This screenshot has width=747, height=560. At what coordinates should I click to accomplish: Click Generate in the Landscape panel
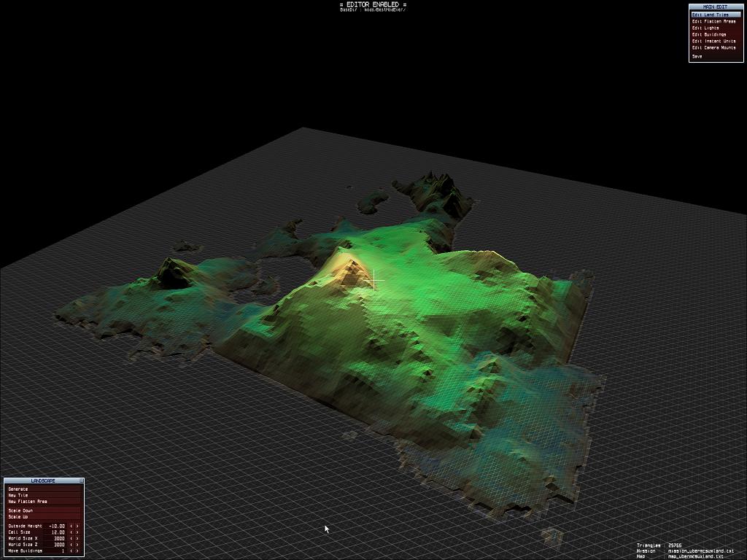tap(44, 489)
